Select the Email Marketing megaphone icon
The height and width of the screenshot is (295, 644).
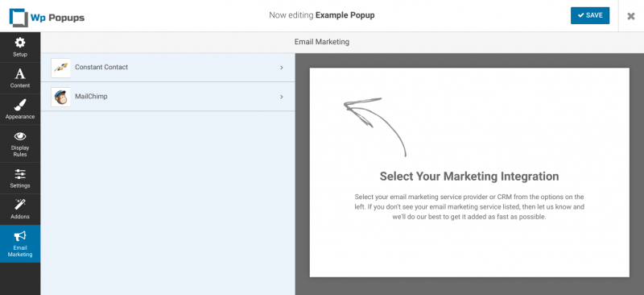pos(19,236)
